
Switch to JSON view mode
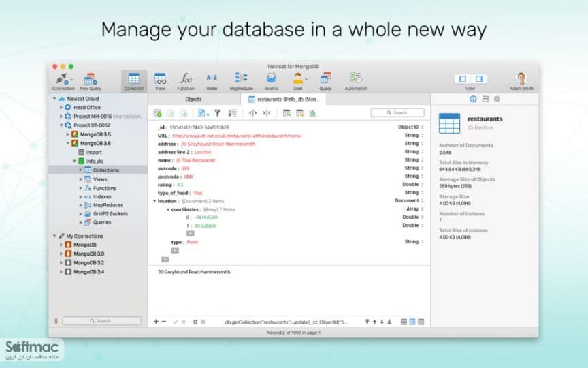tap(421, 322)
